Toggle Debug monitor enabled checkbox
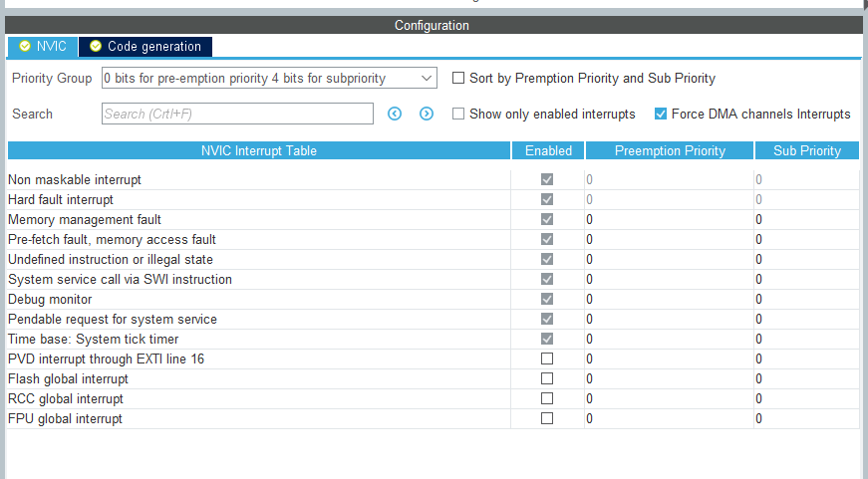 point(547,299)
